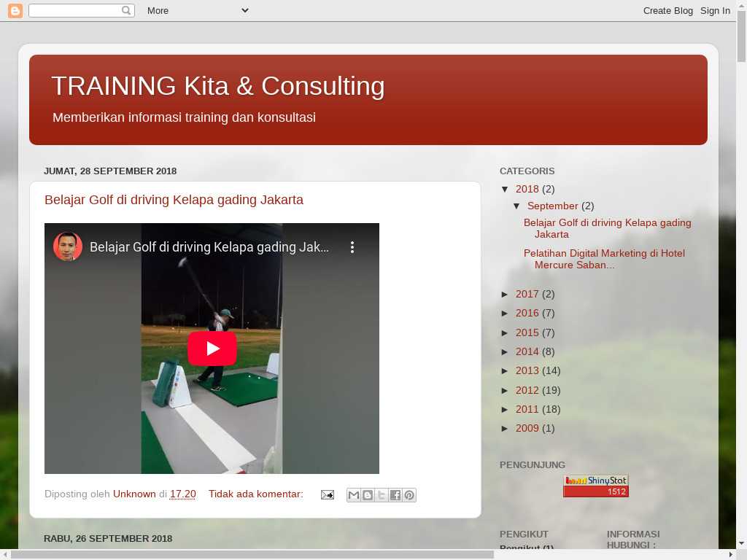Open the 2015 archive year link
The height and width of the screenshot is (560, 747).
pyautogui.click(x=527, y=332)
